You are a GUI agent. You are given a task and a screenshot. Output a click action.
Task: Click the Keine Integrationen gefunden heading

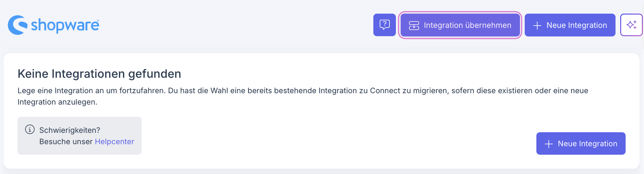point(99,74)
